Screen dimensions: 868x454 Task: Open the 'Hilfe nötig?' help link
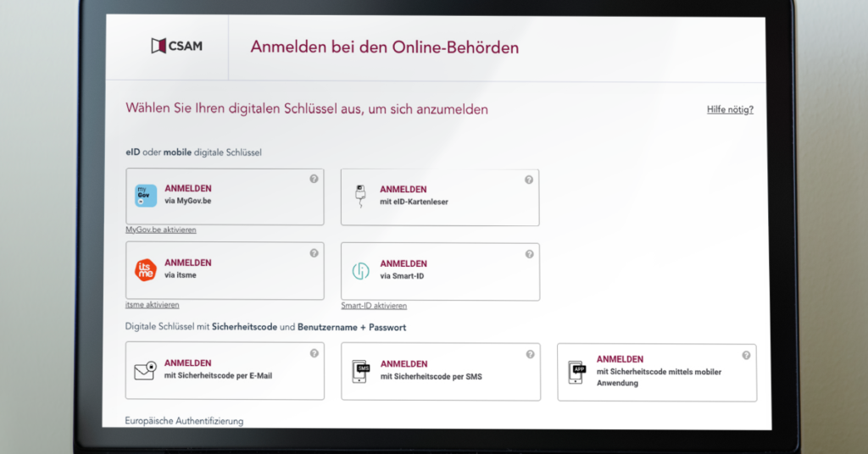730,110
